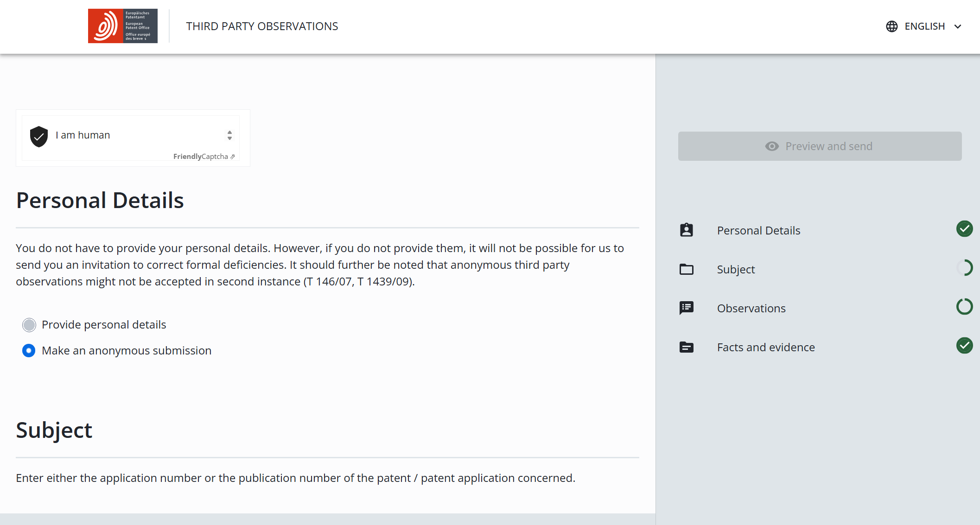Viewport: 980px width, 525px height.
Task: Click the European Patent Office logo
Action: pyautogui.click(x=123, y=26)
